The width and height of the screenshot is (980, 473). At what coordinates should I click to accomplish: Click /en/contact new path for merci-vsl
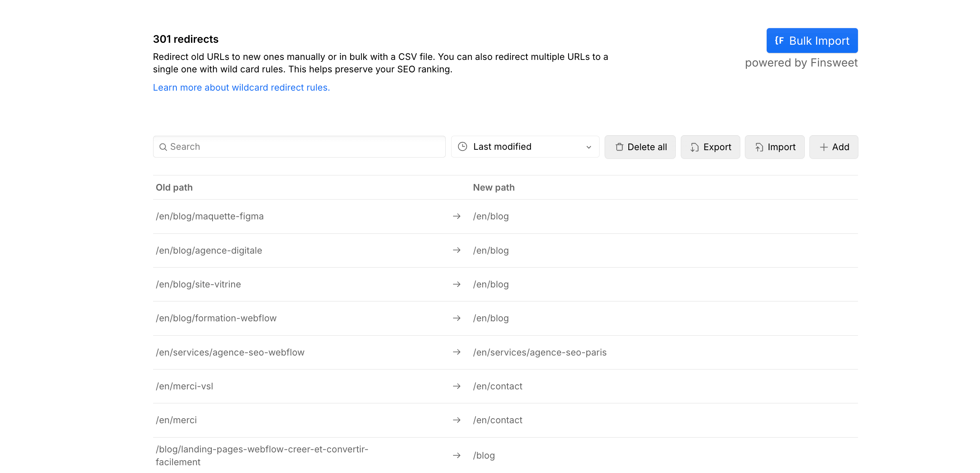(498, 386)
